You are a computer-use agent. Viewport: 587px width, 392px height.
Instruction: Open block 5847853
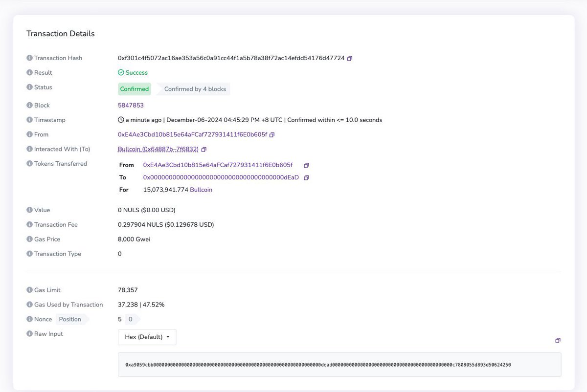pos(131,106)
